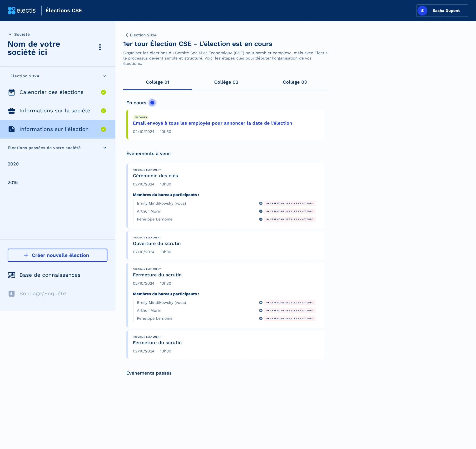Viewport: 476px width, 449px height.
Task: Click minus icon next to Arthur Morin in Cérémonie des clés
Action: click(x=261, y=211)
